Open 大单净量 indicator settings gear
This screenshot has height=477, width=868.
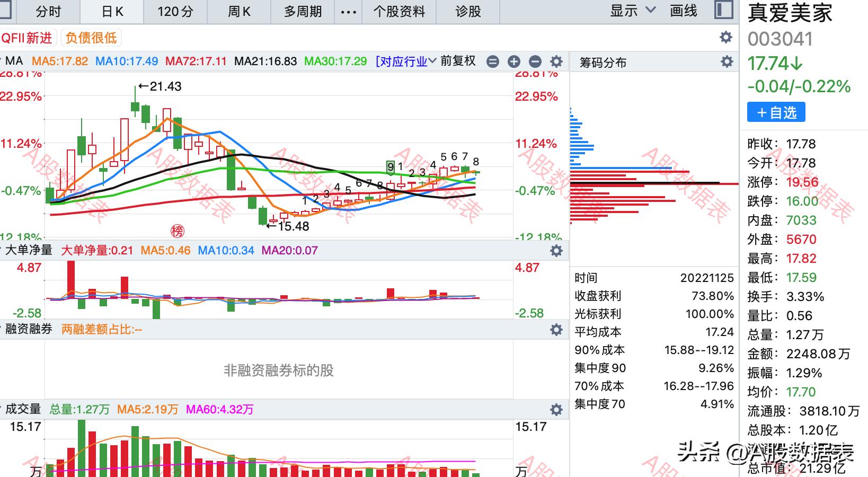point(556,251)
